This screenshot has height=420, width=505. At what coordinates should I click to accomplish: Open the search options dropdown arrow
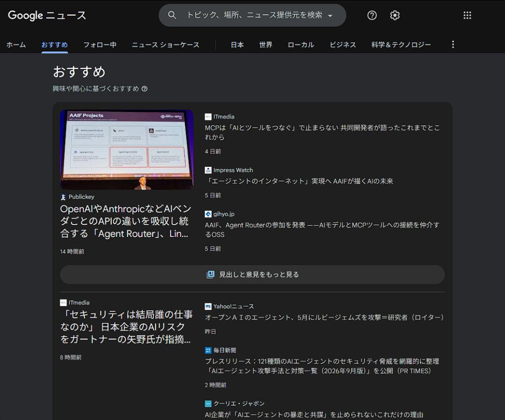pyautogui.click(x=330, y=15)
